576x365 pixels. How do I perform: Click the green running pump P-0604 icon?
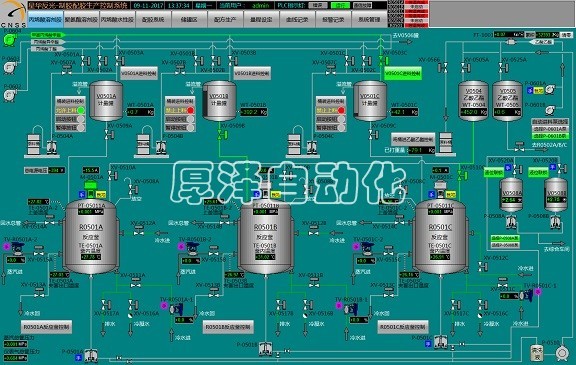pos(9,40)
